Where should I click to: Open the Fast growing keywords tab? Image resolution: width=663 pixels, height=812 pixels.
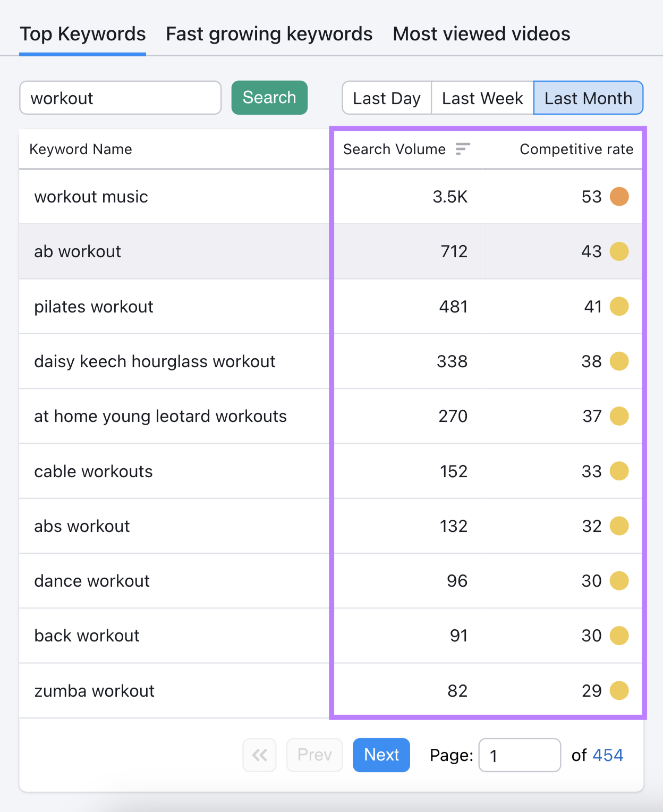(x=269, y=33)
